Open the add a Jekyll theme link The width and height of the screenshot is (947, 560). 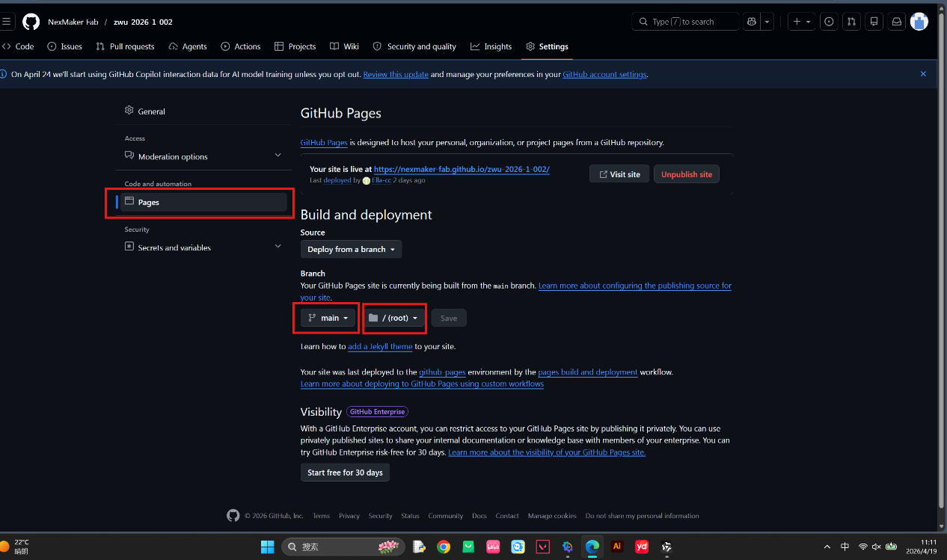(x=380, y=346)
